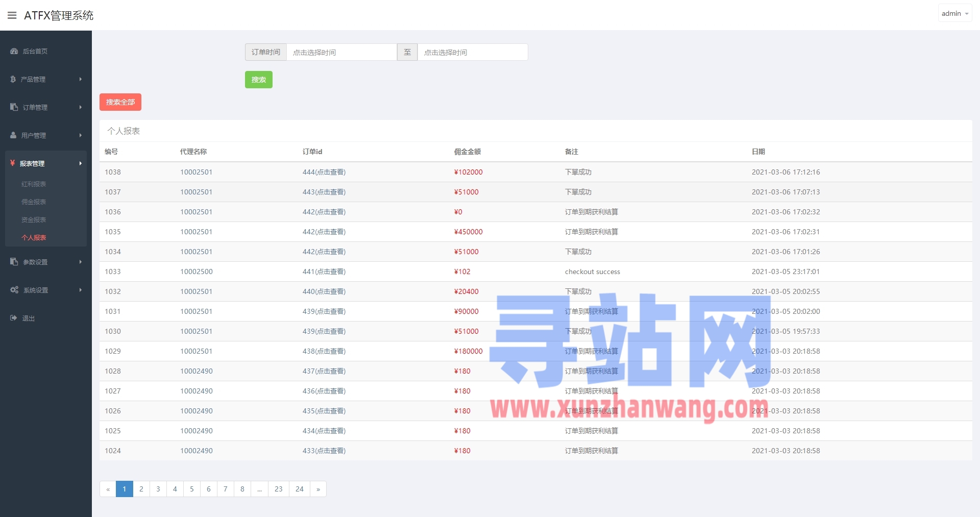Open order link 444(点击查看)
The height and width of the screenshot is (517, 980).
coord(324,172)
